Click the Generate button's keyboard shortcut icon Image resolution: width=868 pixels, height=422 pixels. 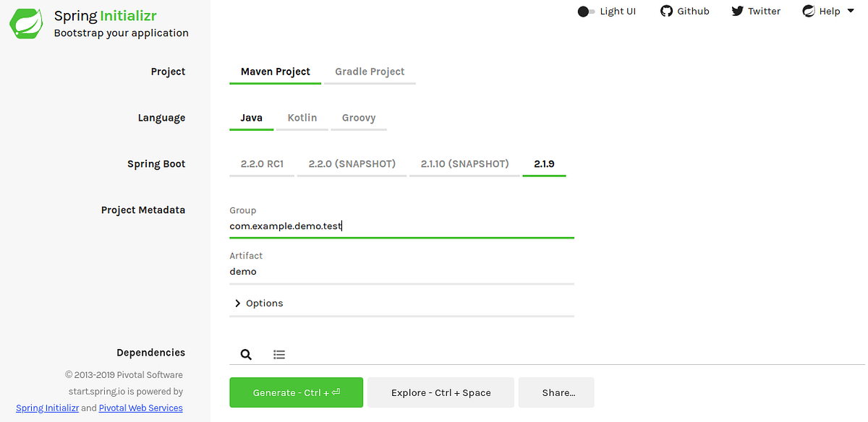[335, 392]
